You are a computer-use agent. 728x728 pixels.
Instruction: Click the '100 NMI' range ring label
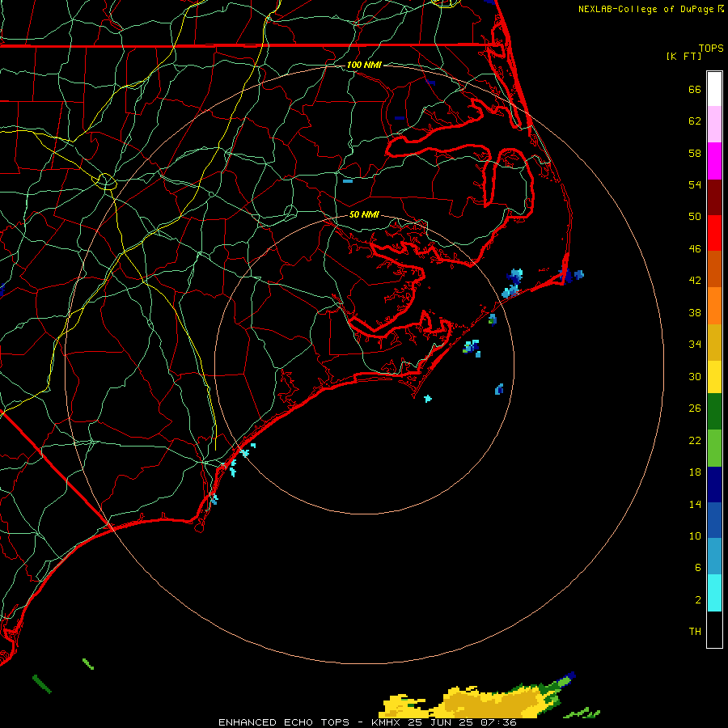click(364, 65)
